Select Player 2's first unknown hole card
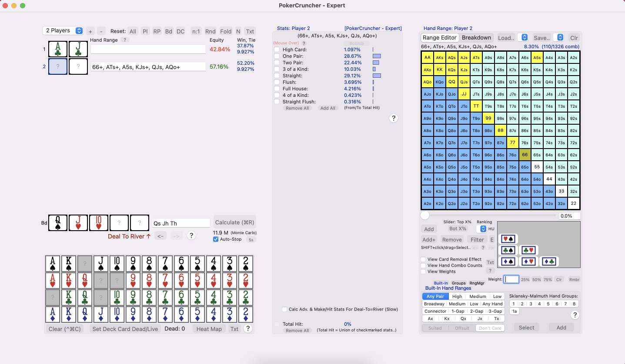 pyautogui.click(x=58, y=66)
